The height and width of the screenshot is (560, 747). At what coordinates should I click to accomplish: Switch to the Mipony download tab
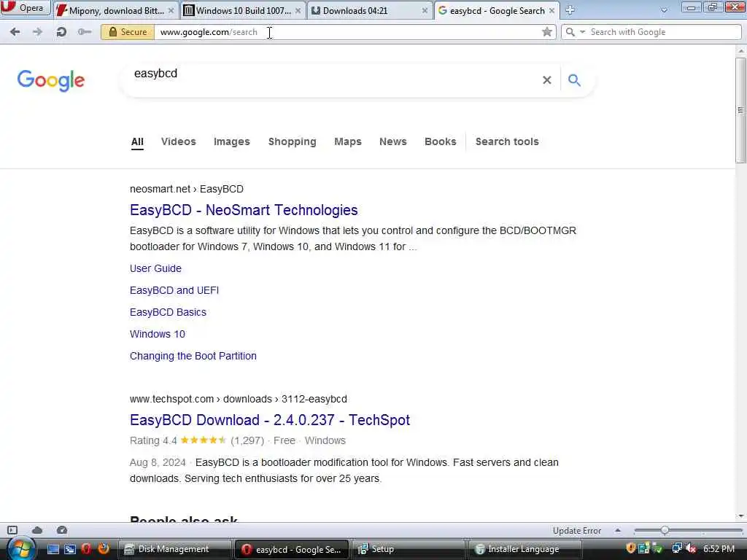coord(115,10)
